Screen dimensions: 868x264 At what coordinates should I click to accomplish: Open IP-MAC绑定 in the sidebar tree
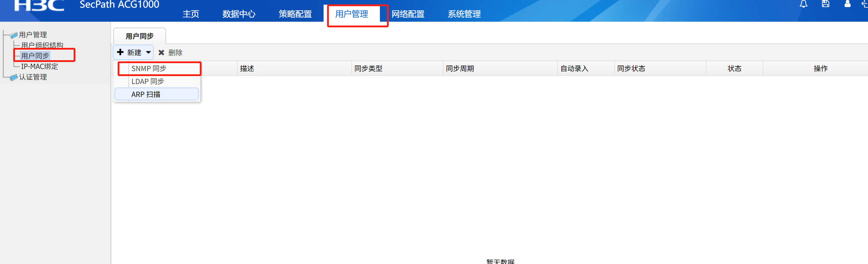click(x=39, y=66)
